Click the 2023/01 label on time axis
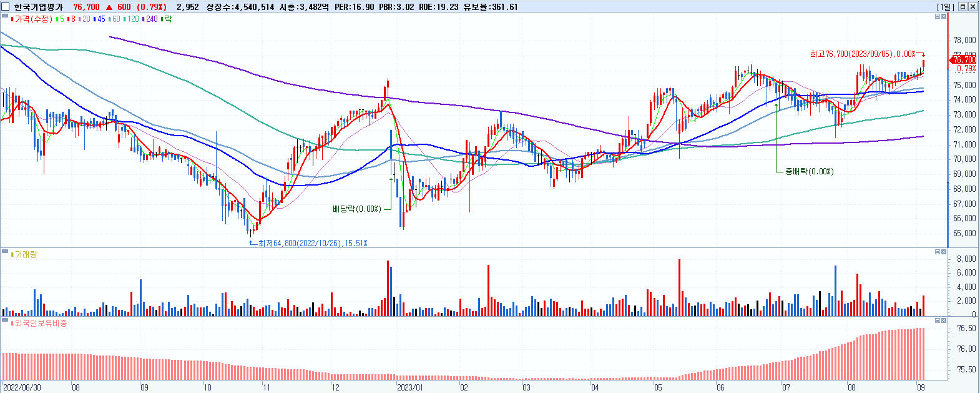Screen dimensions: 980x393 [x=410, y=387]
